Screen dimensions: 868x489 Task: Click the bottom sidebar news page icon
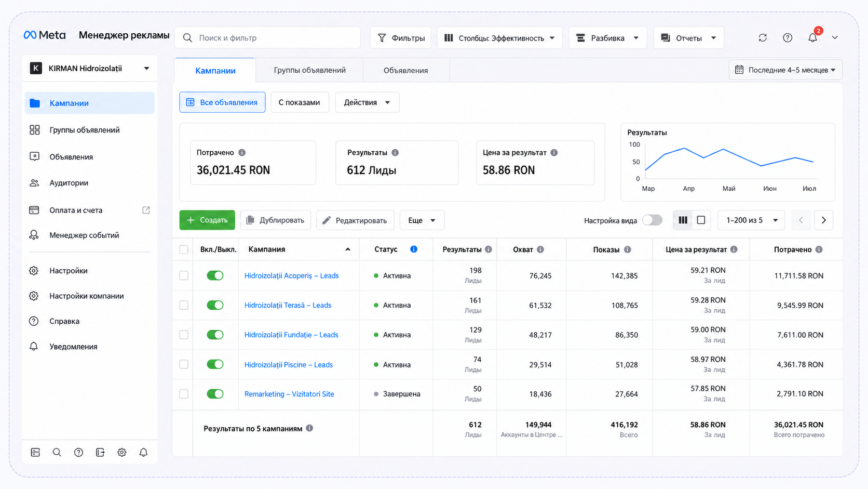pyautogui.click(x=35, y=452)
